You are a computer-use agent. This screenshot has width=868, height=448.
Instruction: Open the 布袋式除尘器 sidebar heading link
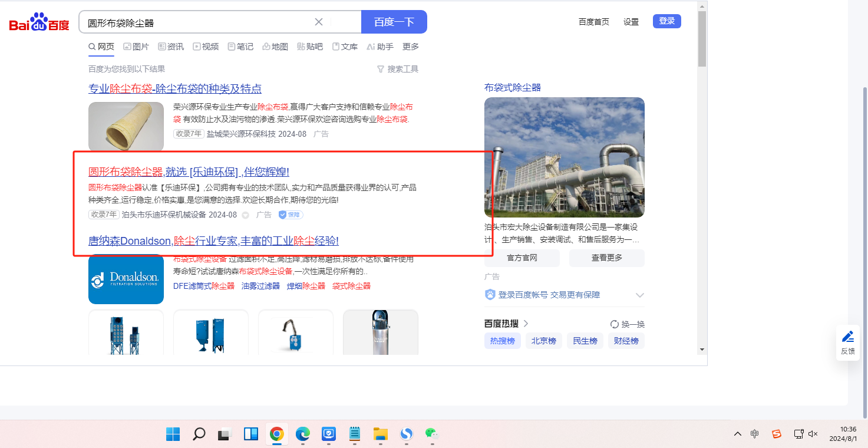(513, 88)
